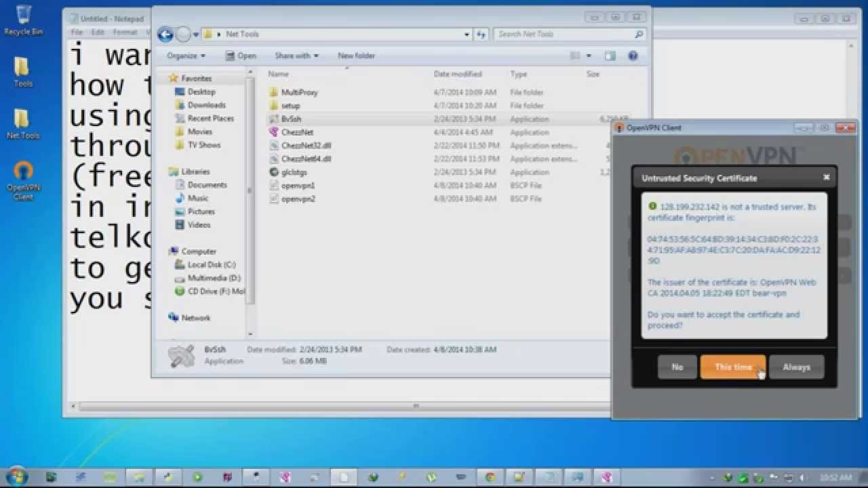Open Recent Places in navigation pane
The height and width of the screenshot is (488, 868).
click(210, 119)
